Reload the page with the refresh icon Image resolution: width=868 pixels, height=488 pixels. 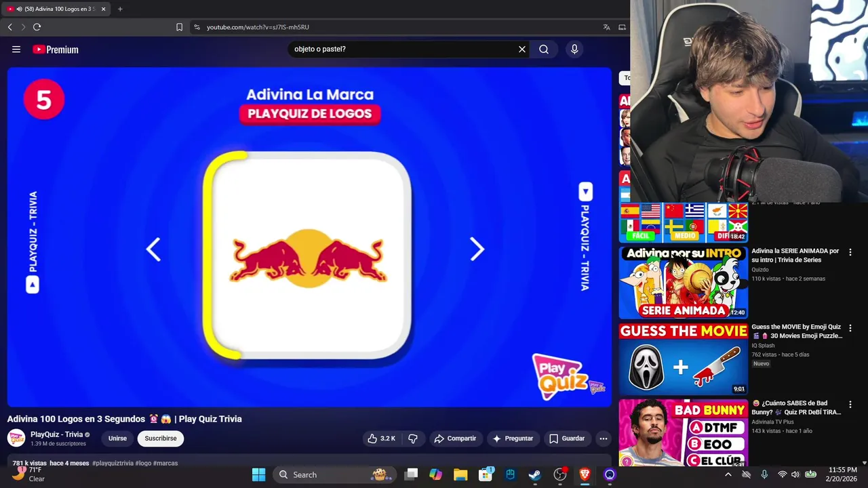37,27
